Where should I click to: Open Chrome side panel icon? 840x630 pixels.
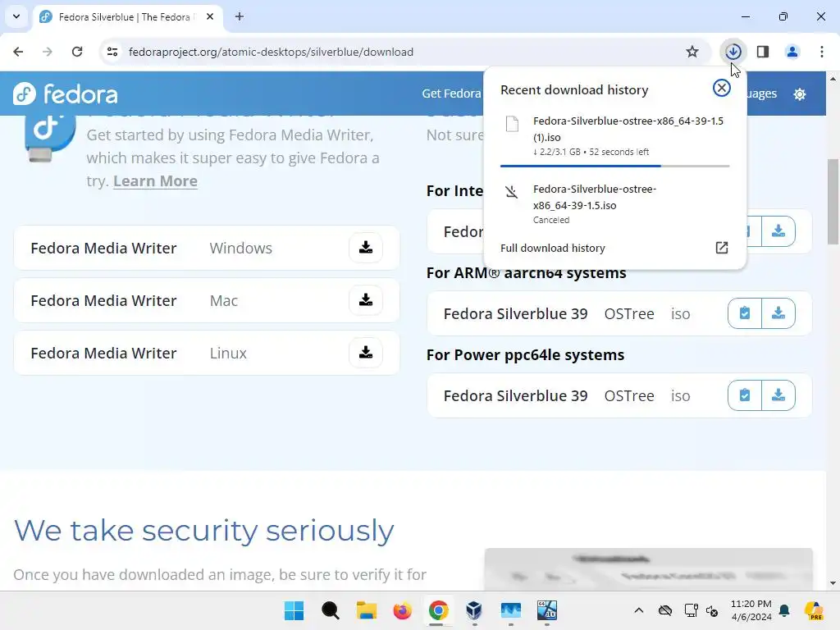(x=762, y=52)
